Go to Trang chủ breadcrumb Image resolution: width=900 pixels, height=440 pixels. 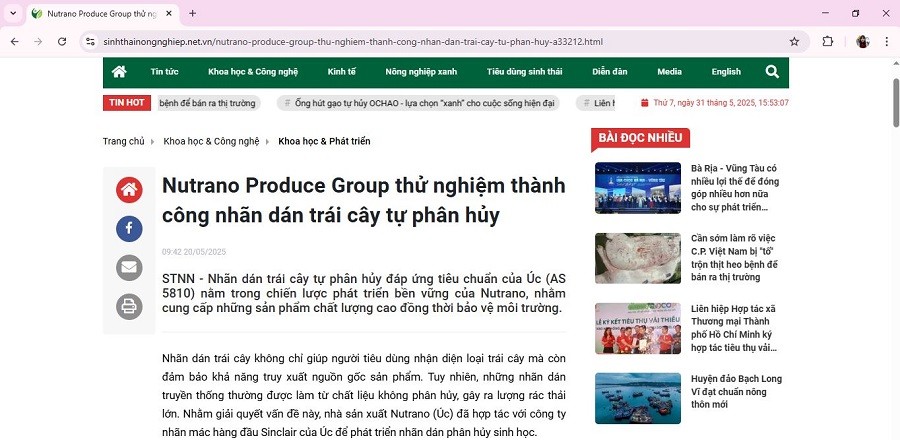[123, 141]
